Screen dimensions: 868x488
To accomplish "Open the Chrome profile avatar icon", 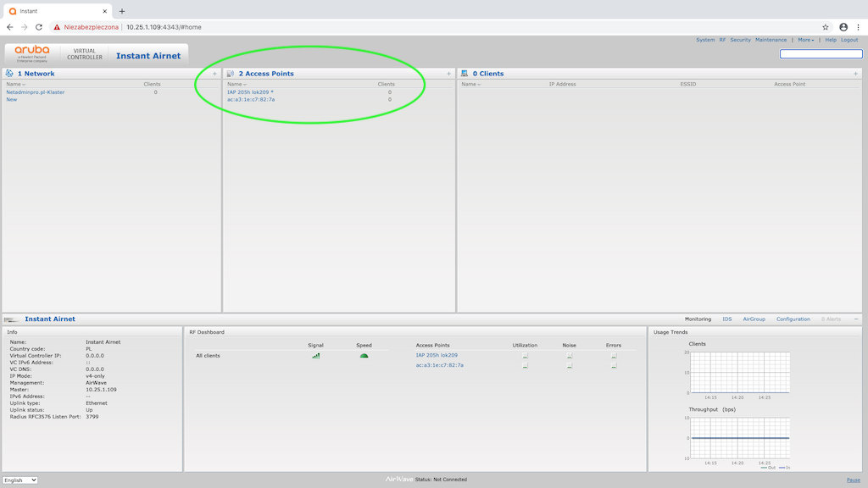I will tap(843, 27).
